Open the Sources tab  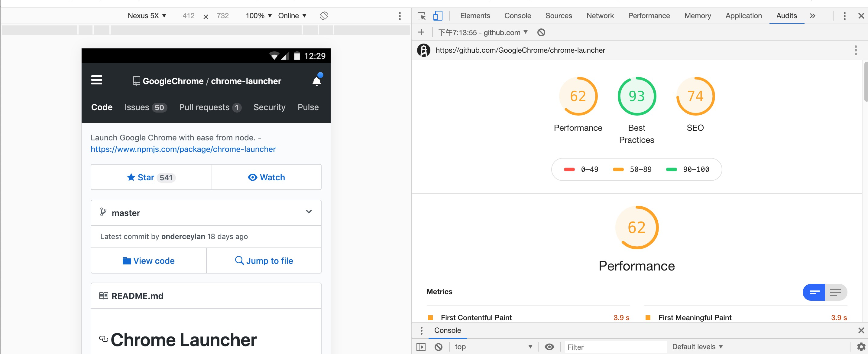[x=558, y=16]
